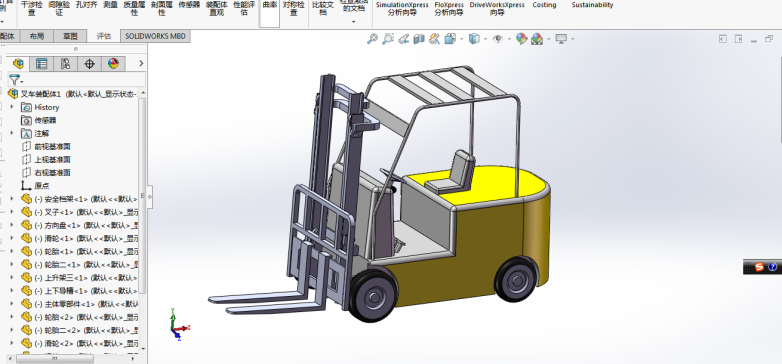The width and height of the screenshot is (782, 364).
Task: Click the View Settings monitor icon
Action: point(562,38)
